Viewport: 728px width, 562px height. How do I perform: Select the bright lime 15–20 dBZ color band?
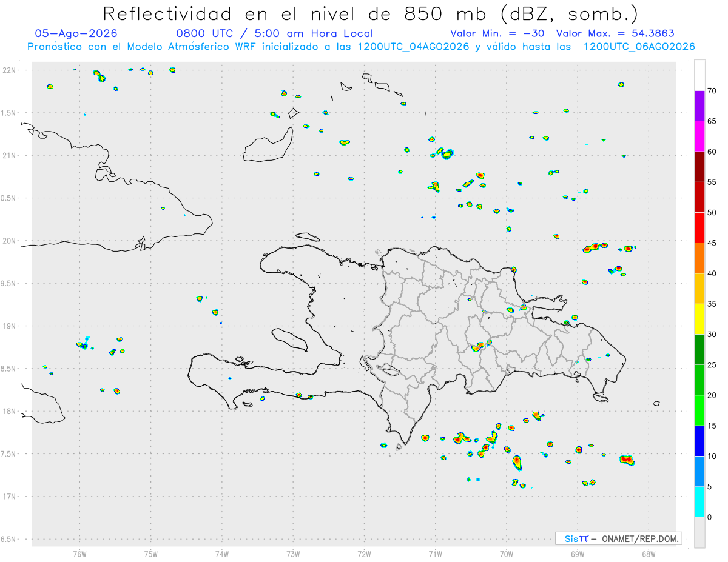click(x=699, y=410)
